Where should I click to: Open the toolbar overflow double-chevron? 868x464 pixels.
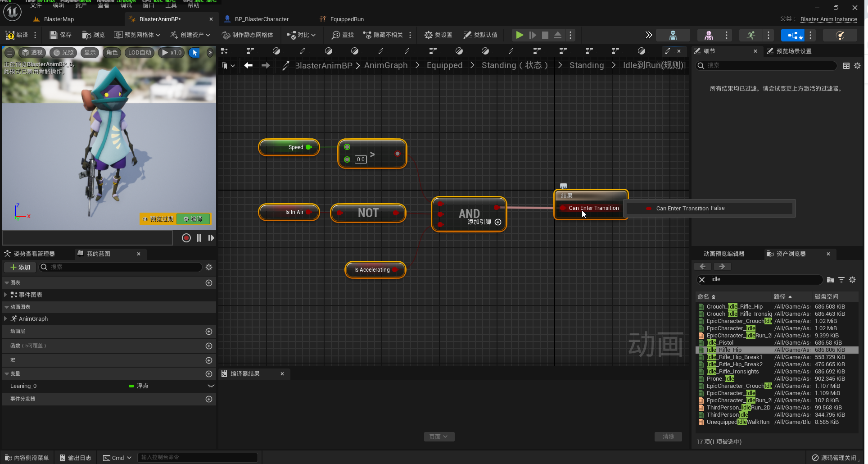[x=648, y=35]
